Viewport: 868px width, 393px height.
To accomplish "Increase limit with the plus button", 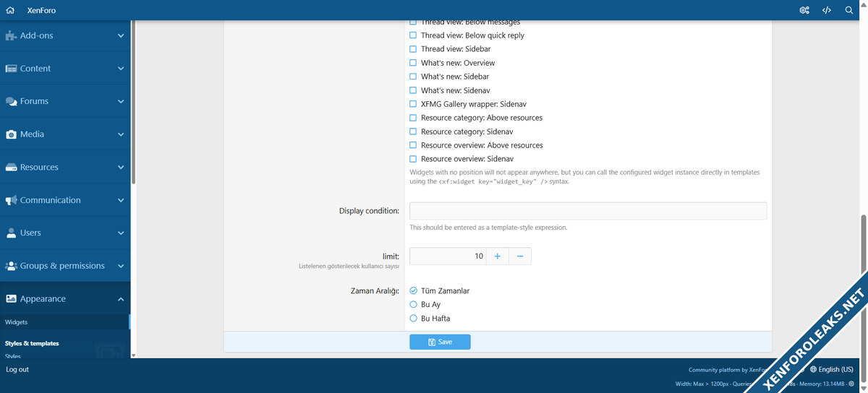I will (497, 256).
